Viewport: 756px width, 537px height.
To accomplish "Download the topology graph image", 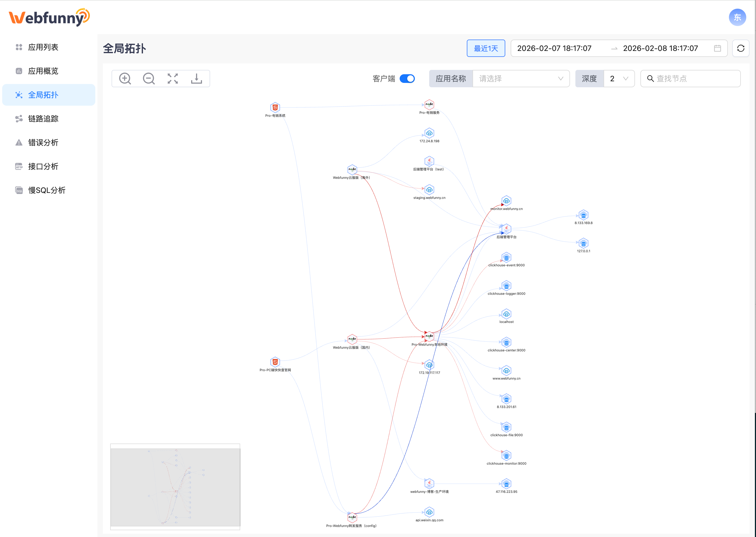I will click(196, 79).
